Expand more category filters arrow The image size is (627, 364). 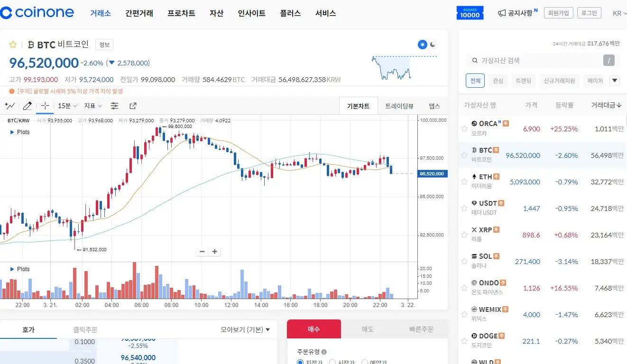pyautogui.click(x=615, y=81)
